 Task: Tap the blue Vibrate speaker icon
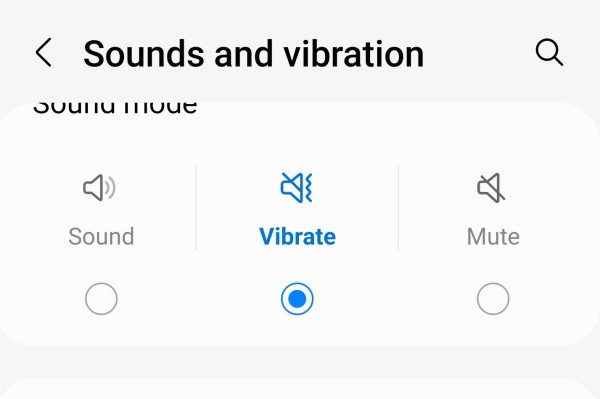(297, 187)
